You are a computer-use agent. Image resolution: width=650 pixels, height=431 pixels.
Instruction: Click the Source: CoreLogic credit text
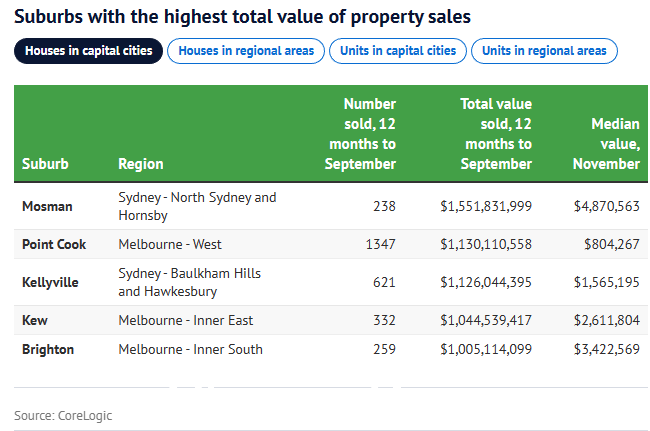click(63, 416)
